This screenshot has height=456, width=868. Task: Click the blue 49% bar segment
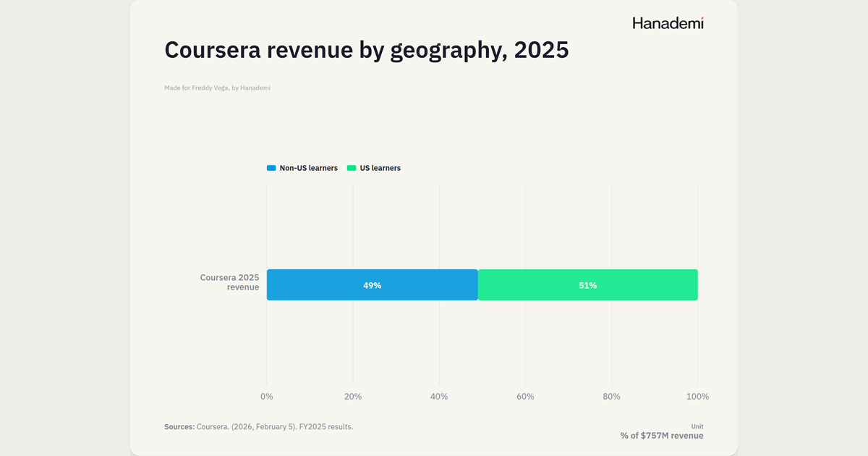click(373, 285)
